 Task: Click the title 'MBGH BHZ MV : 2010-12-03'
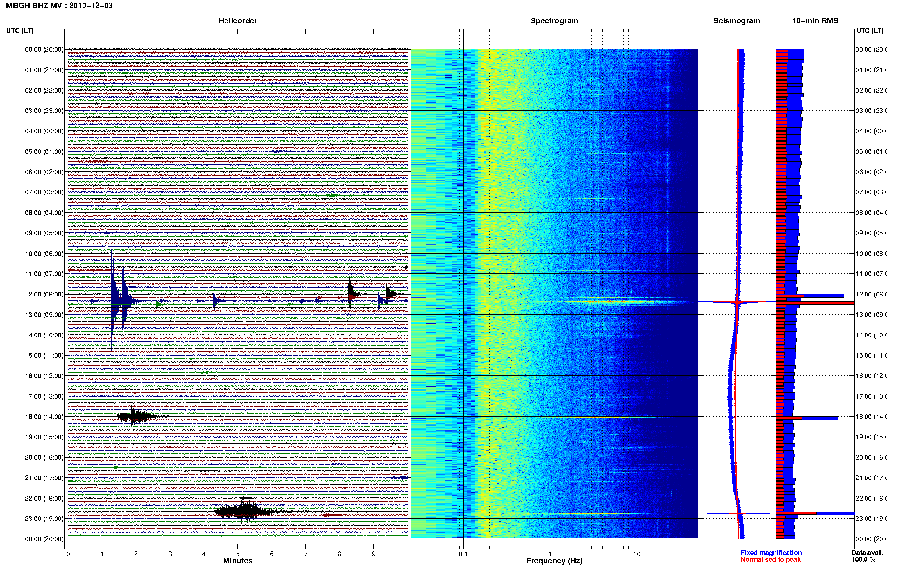[59, 5]
